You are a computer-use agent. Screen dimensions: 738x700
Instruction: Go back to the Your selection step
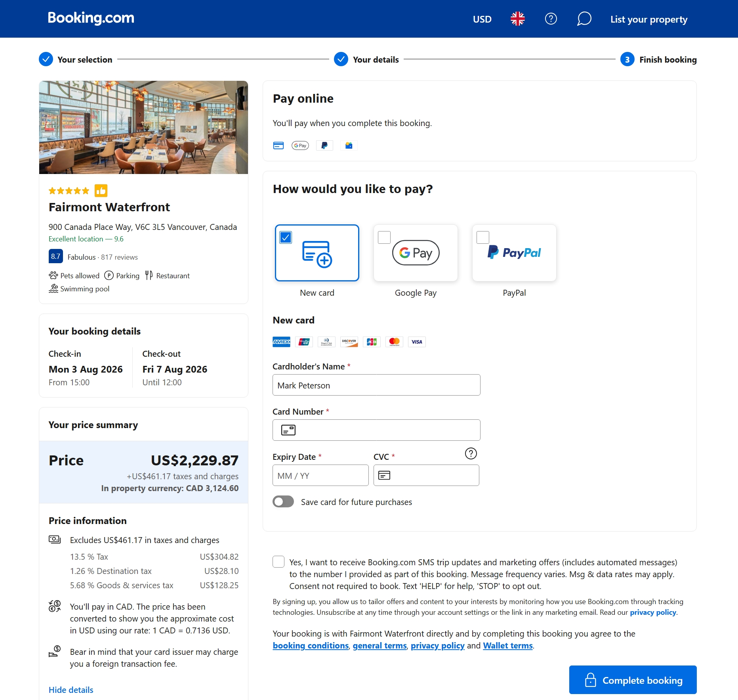76,59
